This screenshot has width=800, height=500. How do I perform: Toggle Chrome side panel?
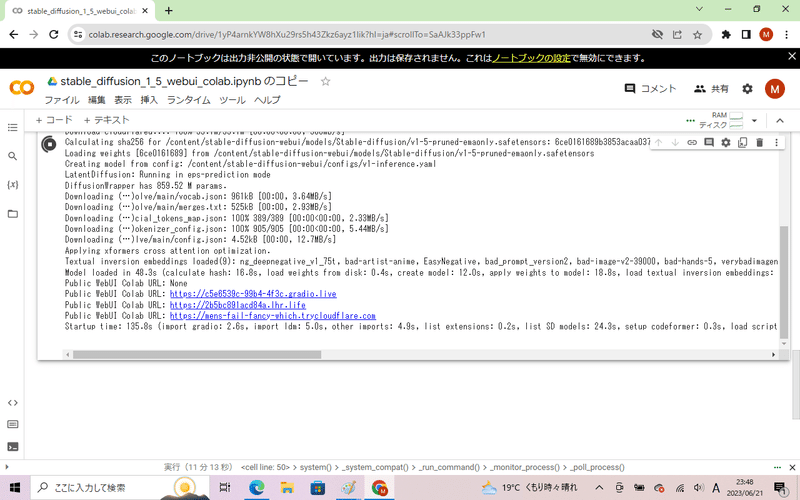coord(746,35)
